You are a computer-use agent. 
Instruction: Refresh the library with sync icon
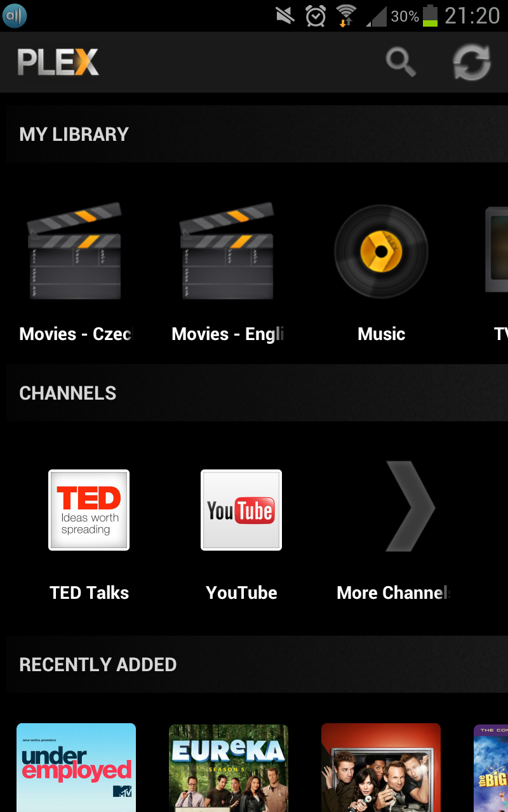coord(472,62)
